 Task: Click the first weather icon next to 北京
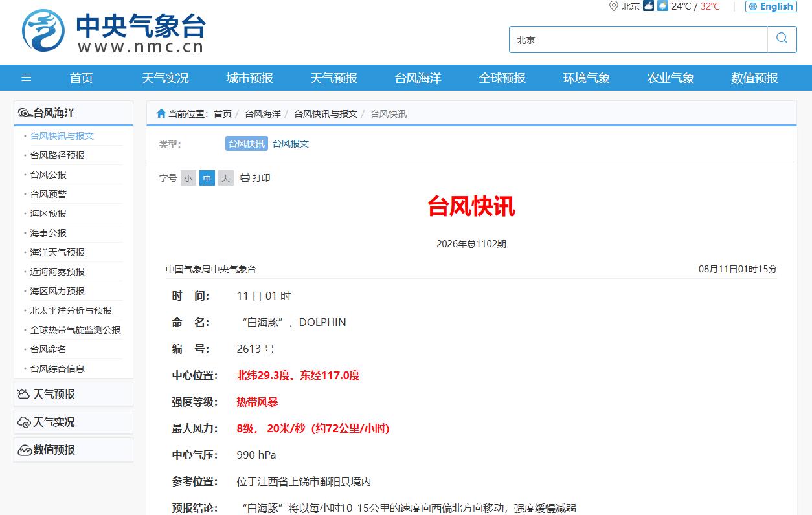[648, 6]
